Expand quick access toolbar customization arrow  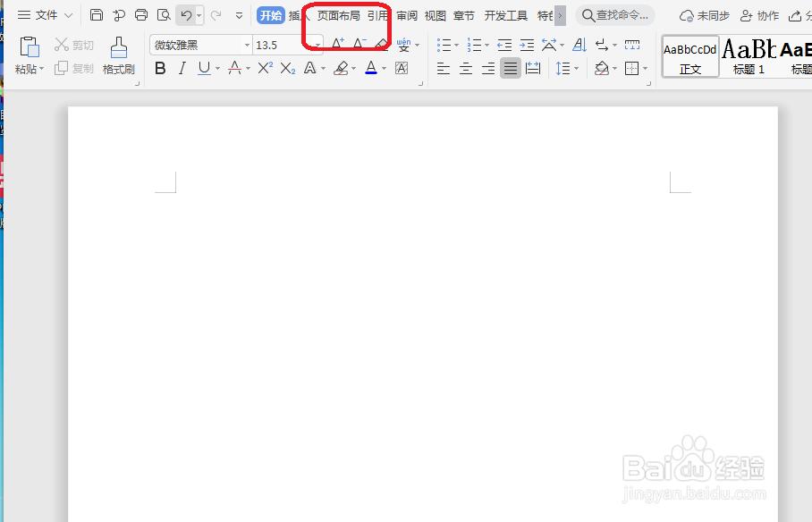click(239, 15)
